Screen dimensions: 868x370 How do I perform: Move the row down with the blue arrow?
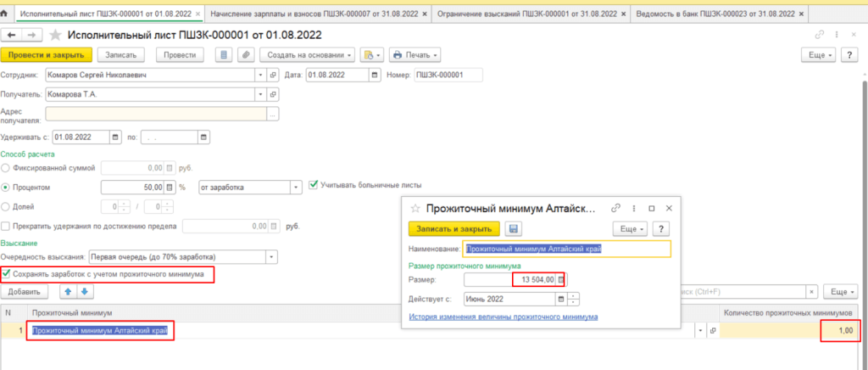pyautogui.click(x=85, y=292)
